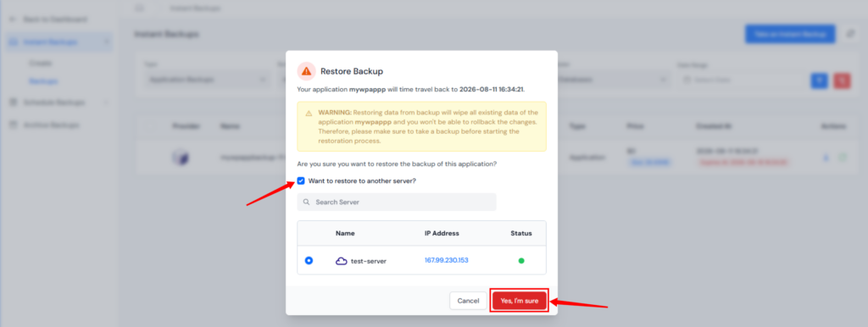
Task: Confirm restore with Yes, I'm sure button
Action: [520, 301]
